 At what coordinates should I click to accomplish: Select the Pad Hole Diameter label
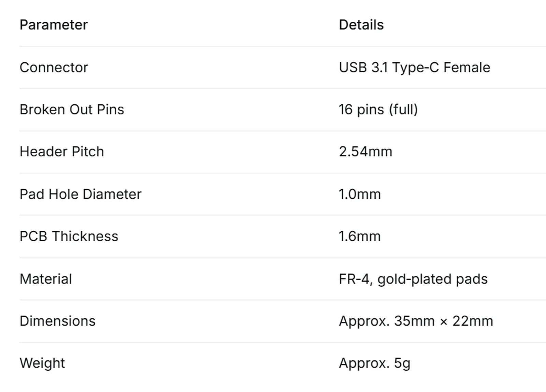(81, 194)
